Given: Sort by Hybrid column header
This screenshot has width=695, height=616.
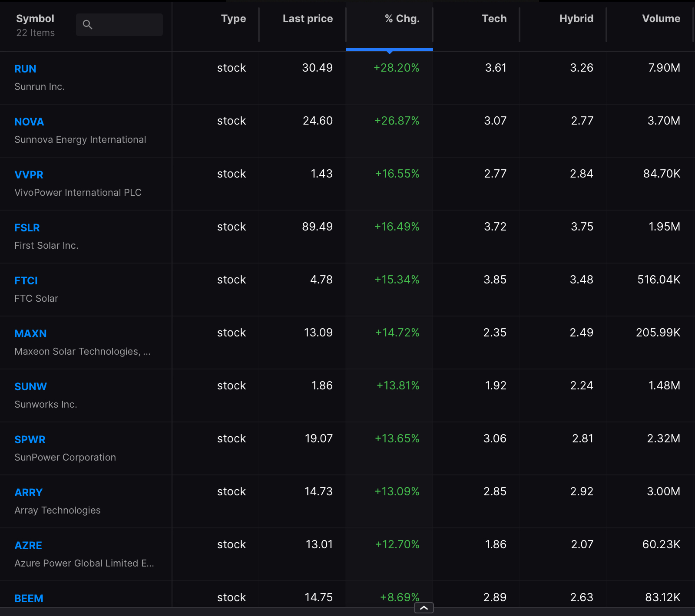Looking at the screenshot, I should (x=576, y=19).
